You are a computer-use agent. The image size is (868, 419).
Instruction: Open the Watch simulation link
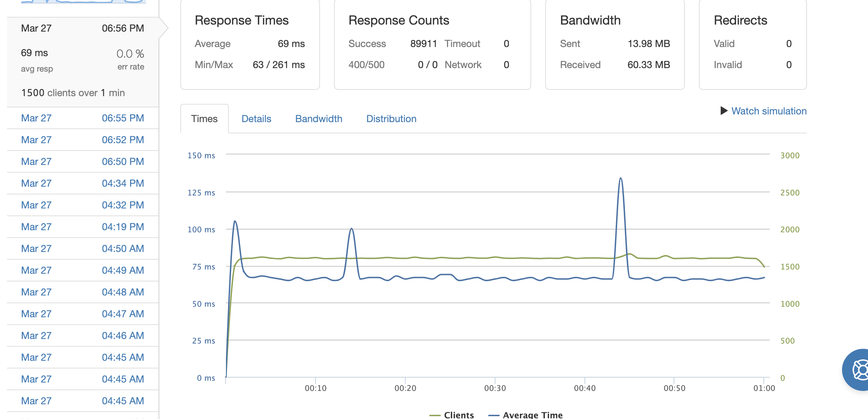[x=769, y=111]
